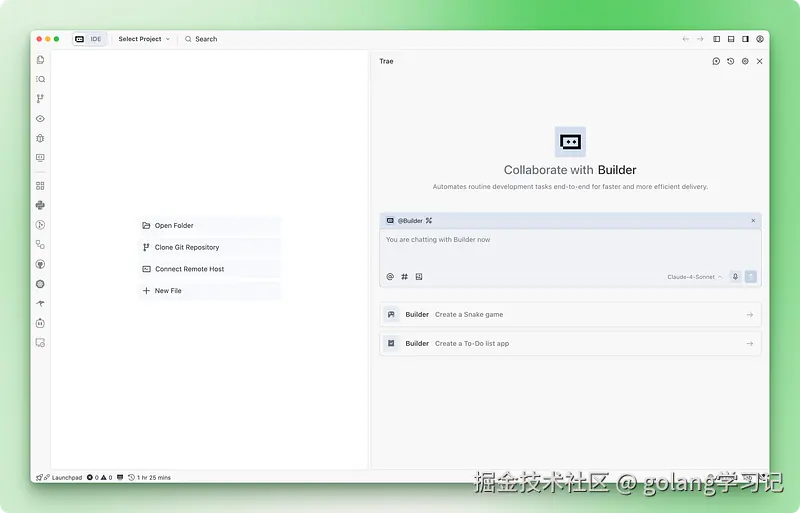Click the bottom window-with-gear sidebar icon

tap(40, 343)
